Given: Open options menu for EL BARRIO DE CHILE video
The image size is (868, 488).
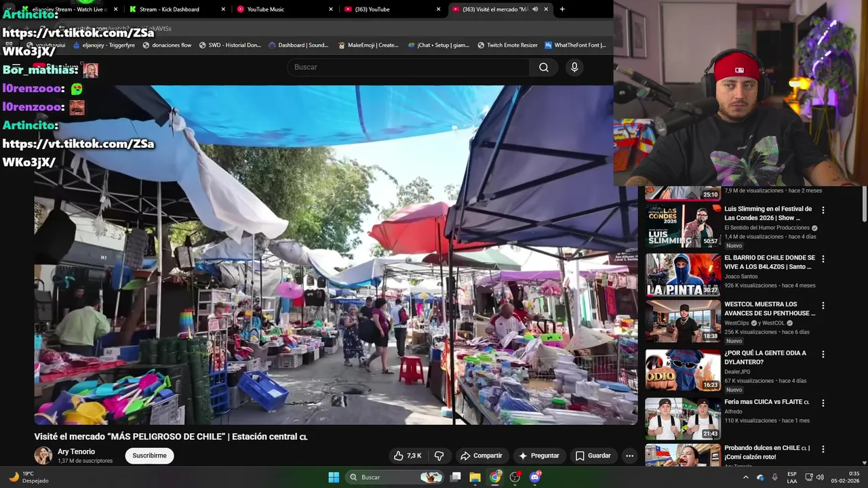Looking at the screenshot, I should pos(823,259).
